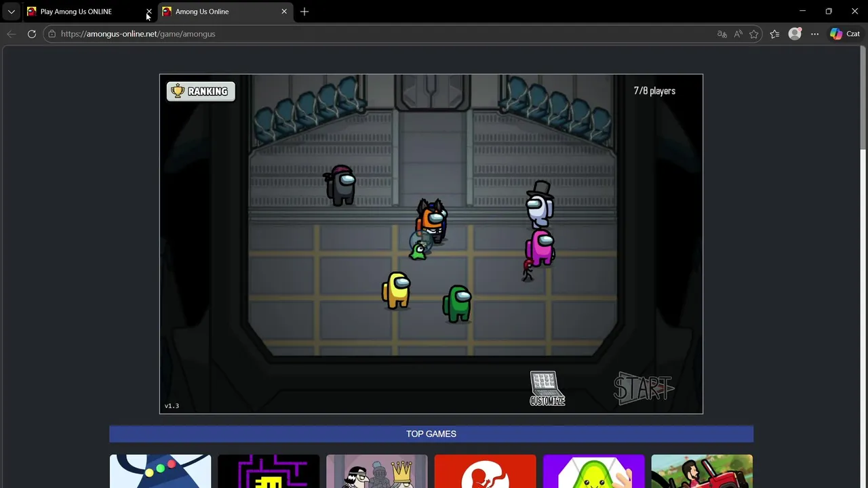This screenshot has width=868, height=488.
Task: Click the small green mini crewmate pet
Action: pos(418,251)
